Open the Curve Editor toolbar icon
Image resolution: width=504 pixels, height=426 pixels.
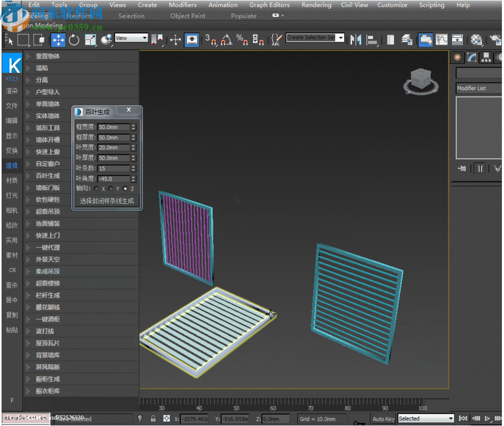point(442,39)
